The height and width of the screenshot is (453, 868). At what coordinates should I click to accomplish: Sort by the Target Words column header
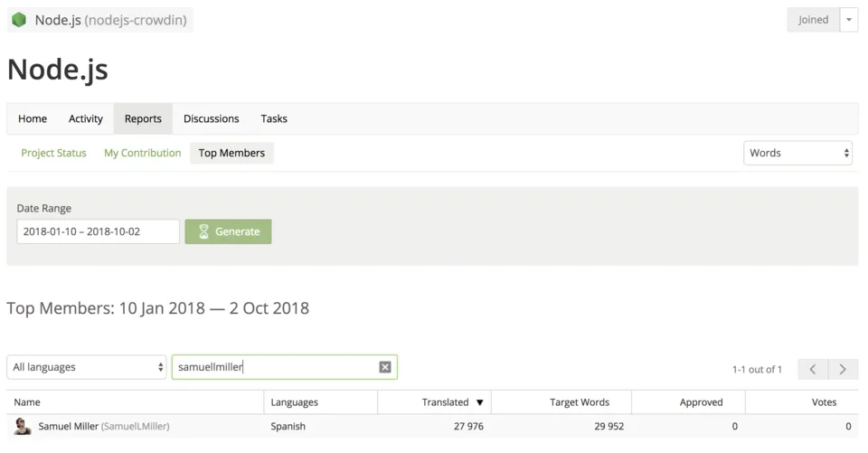coord(580,402)
